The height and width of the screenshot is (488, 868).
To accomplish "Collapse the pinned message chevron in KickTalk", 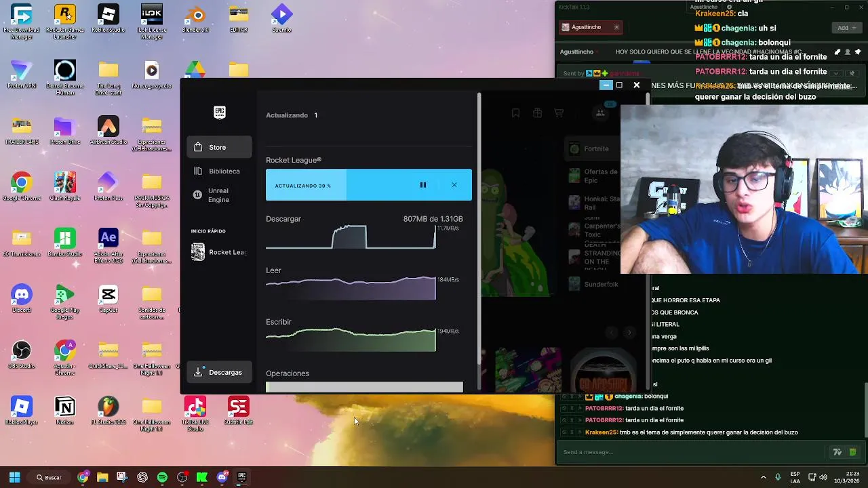I will tap(836, 73).
